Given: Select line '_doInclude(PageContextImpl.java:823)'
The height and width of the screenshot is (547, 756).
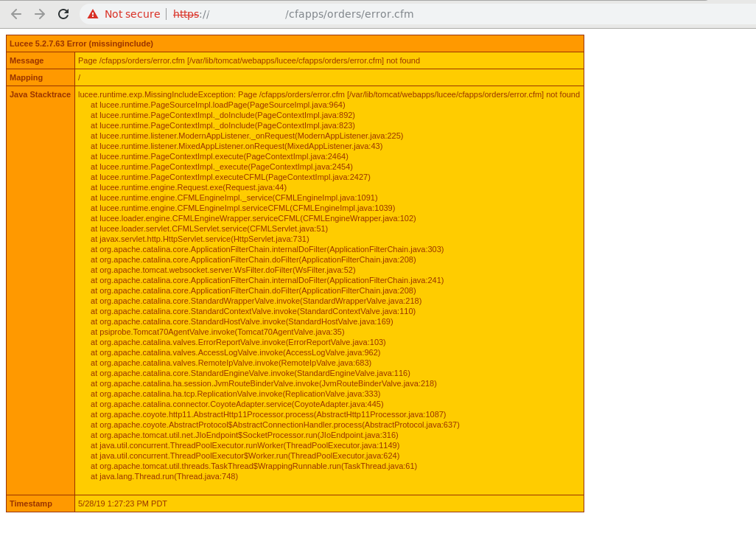Looking at the screenshot, I should click(x=223, y=125).
